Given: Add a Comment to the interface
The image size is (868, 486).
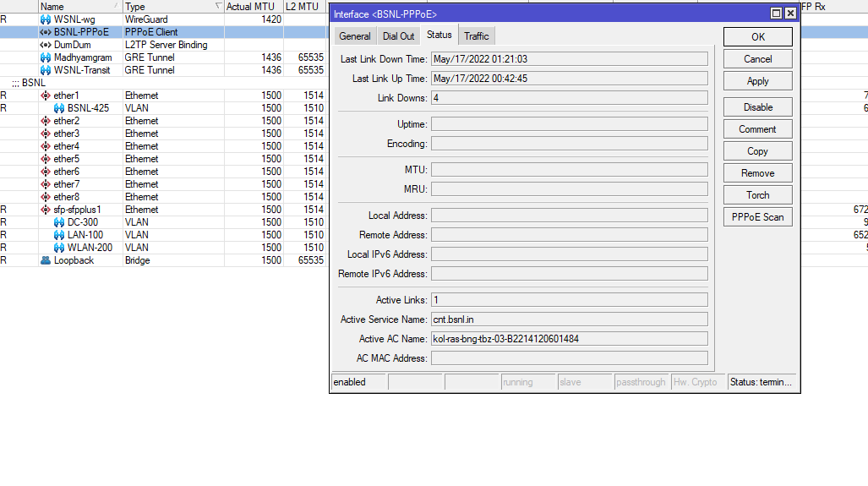Looking at the screenshot, I should click(758, 129).
